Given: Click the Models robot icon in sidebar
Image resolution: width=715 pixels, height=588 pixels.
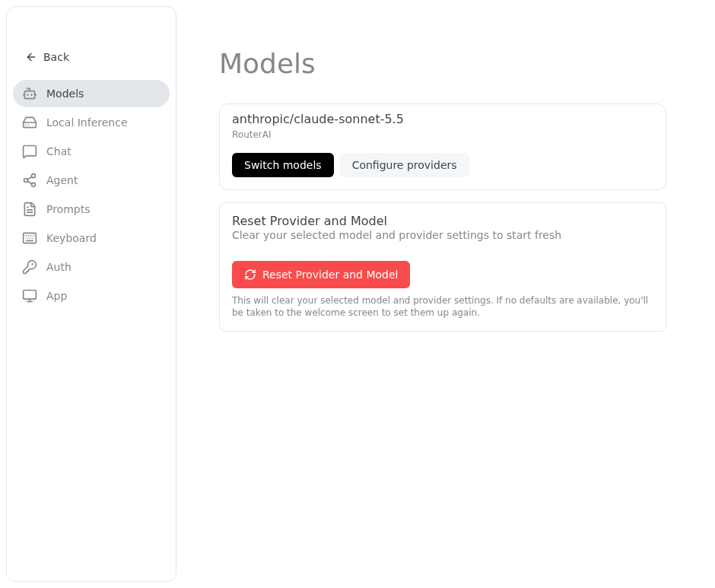Looking at the screenshot, I should pyautogui.click(x=30, y=94).
